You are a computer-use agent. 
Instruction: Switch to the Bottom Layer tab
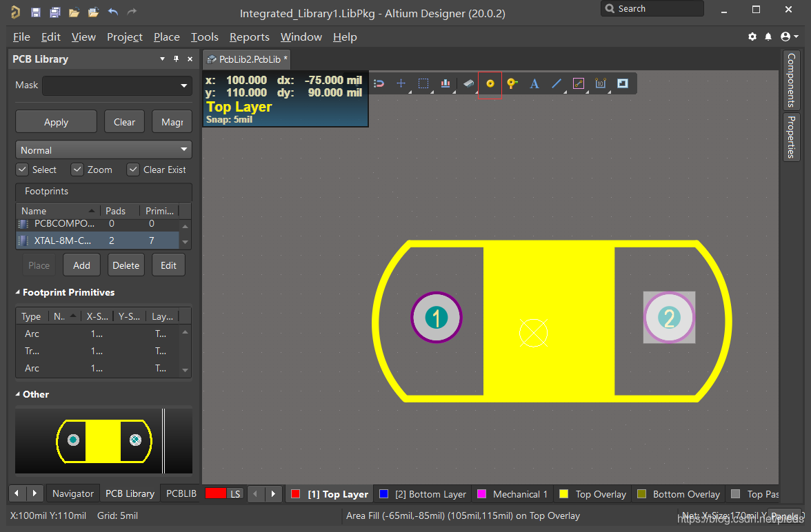click(x=423, y=494)
